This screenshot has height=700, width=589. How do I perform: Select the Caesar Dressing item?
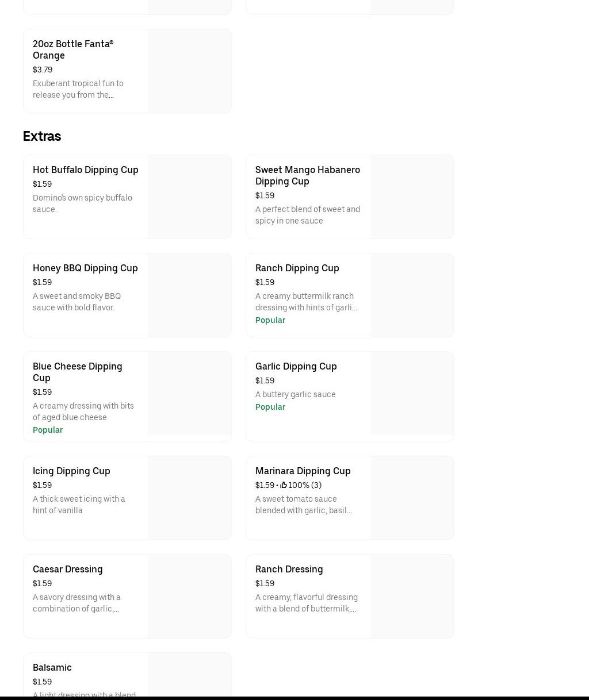pyautogui.click(x=67, y=569)
